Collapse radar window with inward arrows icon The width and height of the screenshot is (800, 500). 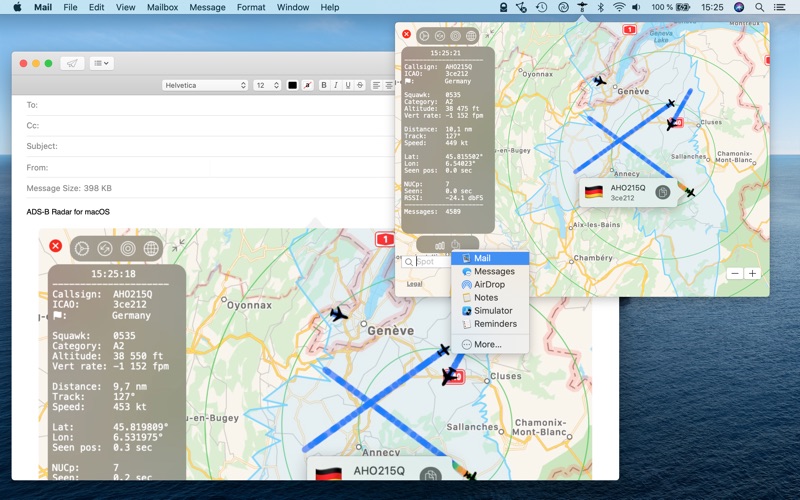pyautogui.click(x=489, y=34)
